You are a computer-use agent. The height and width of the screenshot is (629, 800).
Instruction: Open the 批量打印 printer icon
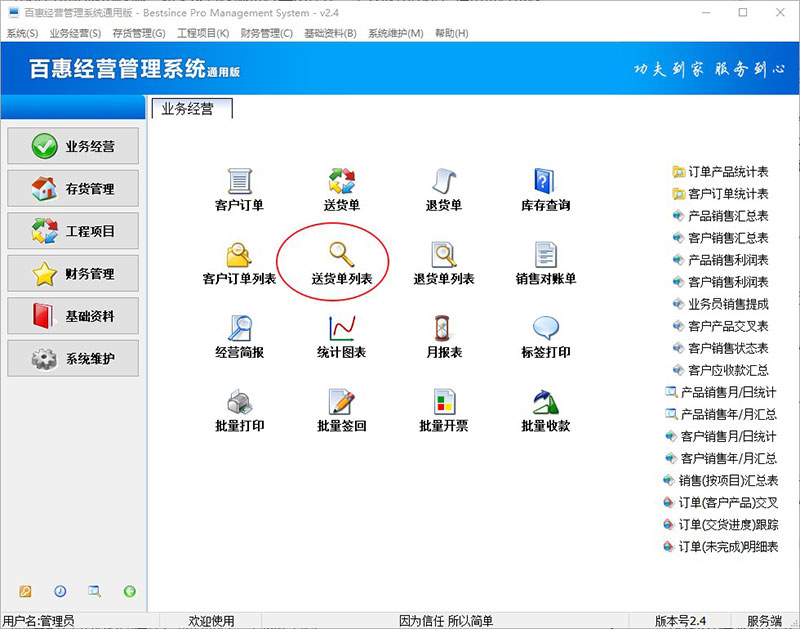[x=239, y=401]
